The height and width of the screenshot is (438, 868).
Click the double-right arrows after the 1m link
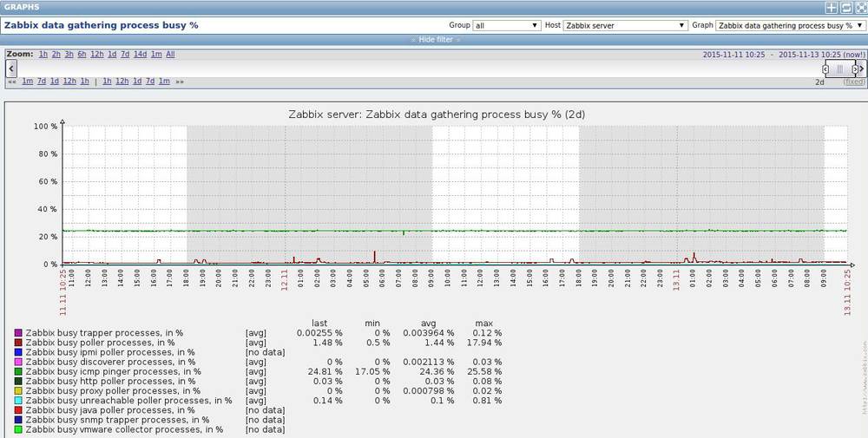[x=180, y=82]
